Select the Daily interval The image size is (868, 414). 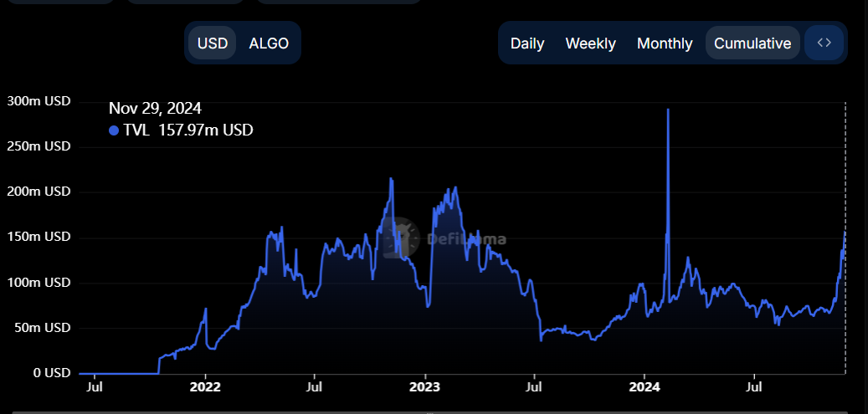coord(527,43)
